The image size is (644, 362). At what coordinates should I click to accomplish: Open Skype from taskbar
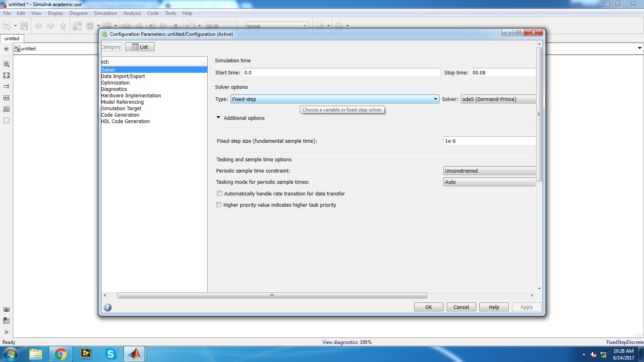(110, 354)
